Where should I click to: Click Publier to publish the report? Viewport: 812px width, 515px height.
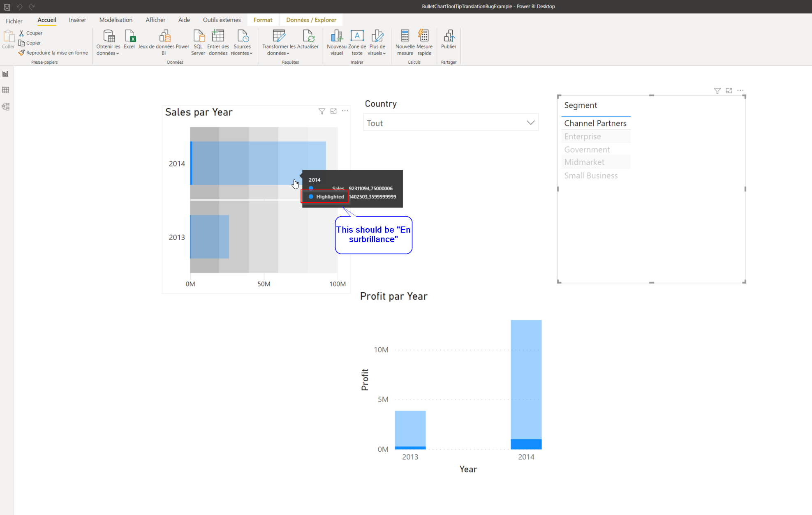click(x=448, y=41)
